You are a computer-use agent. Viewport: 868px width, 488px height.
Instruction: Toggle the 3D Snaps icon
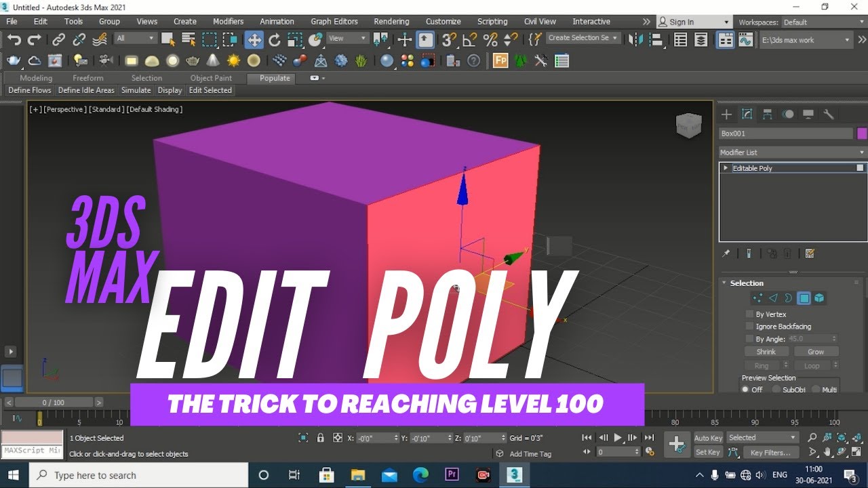click(x=449, y=40)
